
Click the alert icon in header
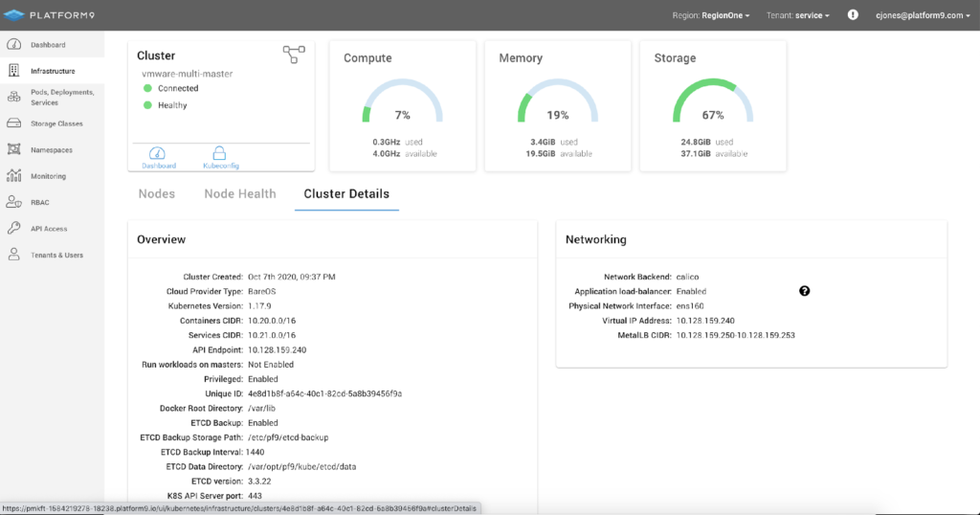click(x=853, y=15)
